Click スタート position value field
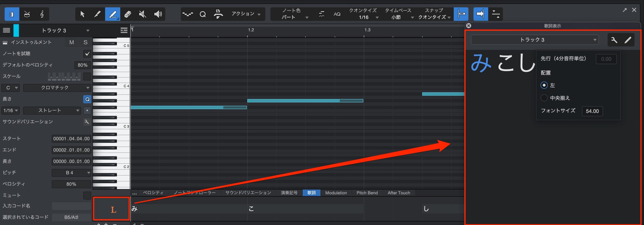 point(71,139)
